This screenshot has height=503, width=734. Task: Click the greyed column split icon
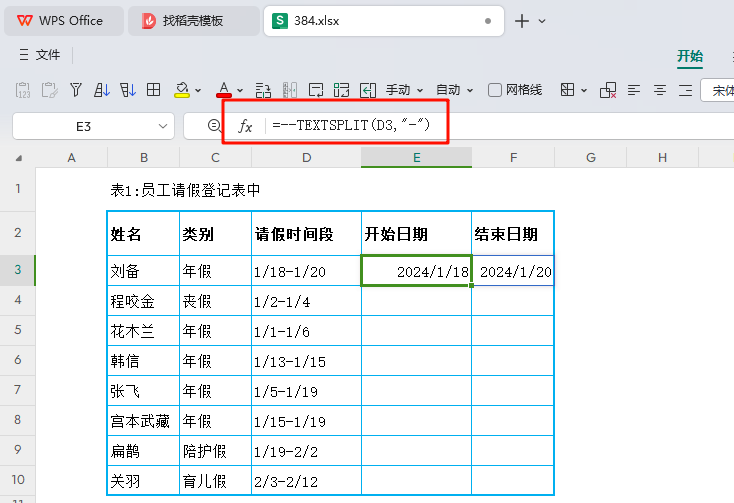(290, 89)
